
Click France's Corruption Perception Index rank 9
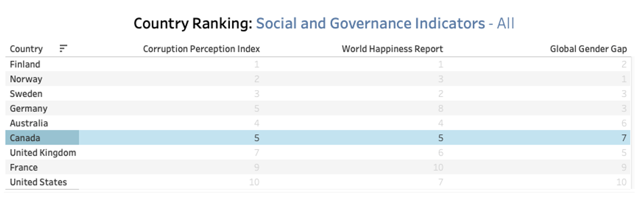[x=257, y=167]
